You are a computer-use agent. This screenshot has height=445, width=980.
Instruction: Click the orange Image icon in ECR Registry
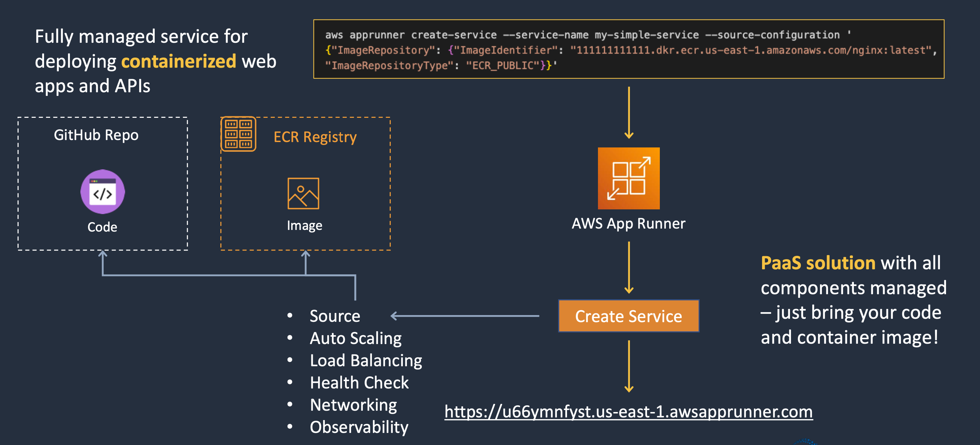coord(303,193)
